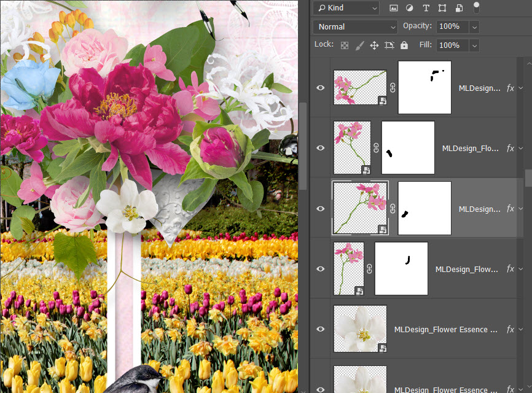Click the selected layer's flower thumbnail
The height and width of the screenshot is (393, 532).
click(x=360, y=208)
